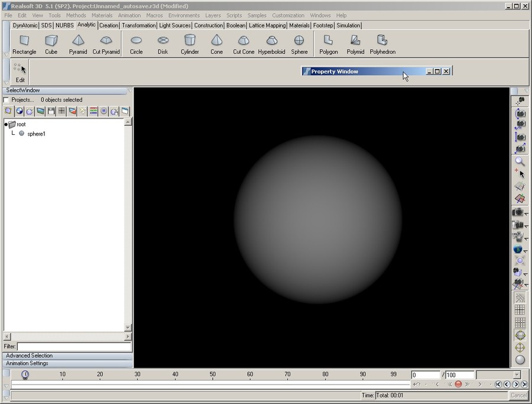Screen dimensions: 532x404
Task: Switch to the NURBS tab
Action: pyautogui.click(x=64, y=25)
